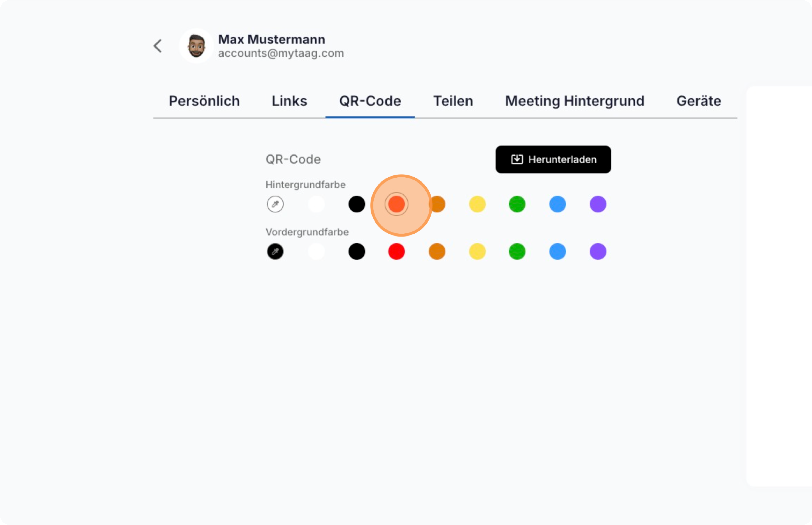Click Max Mustermann's avatar image
This screenshot has width=812, height=525.
[x=196, y=46]
